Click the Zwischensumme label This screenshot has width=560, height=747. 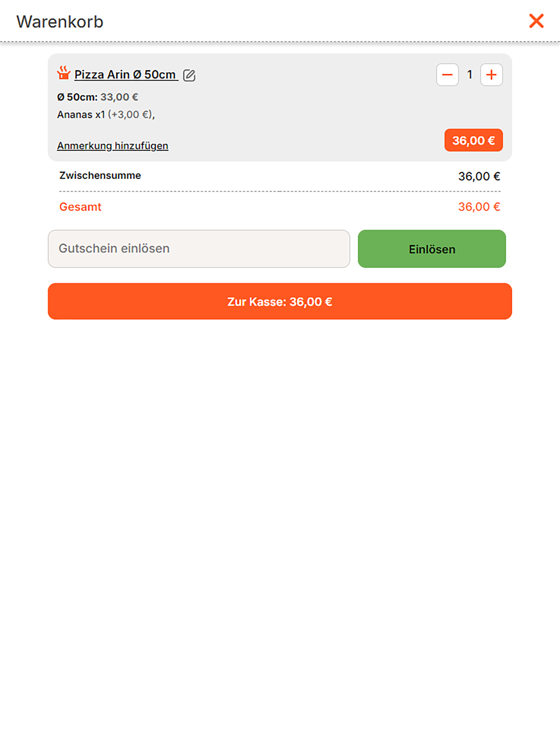point(100,175)
